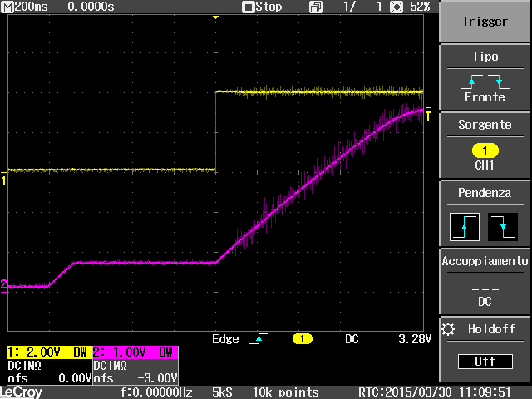
Task: Click the channel 2 DC1MΩ coupling text
Action: click(x=111, y=366)
